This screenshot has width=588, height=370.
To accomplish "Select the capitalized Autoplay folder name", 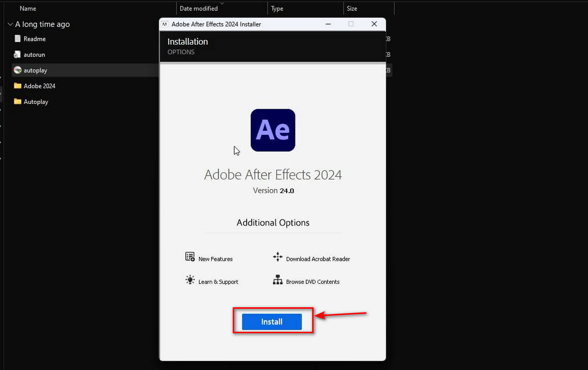I will tap(36, 101).
